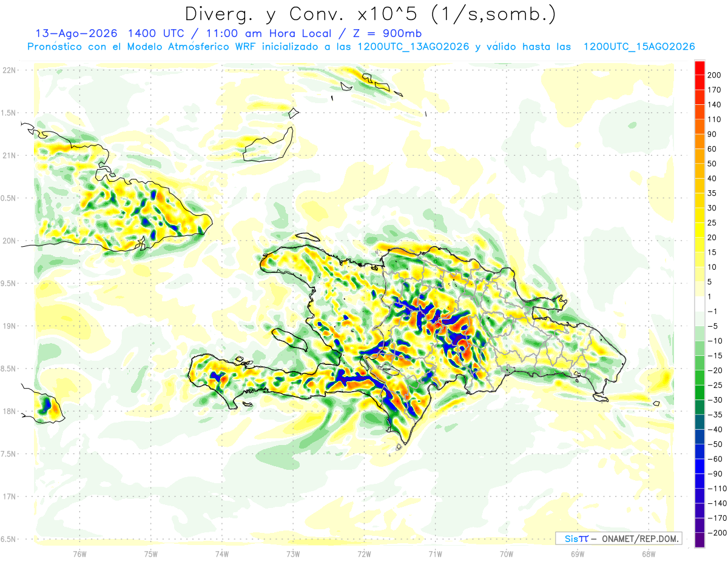The image size is (728, 562).
Task: Click the negative 5 colorbar label
Action: tap(712, 326)
